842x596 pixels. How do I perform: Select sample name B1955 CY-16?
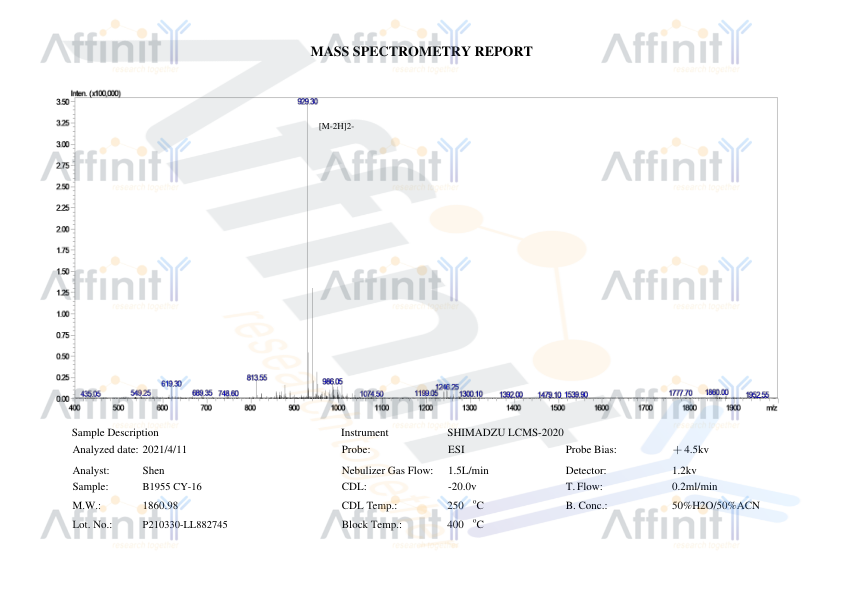(x=172, y=487)
